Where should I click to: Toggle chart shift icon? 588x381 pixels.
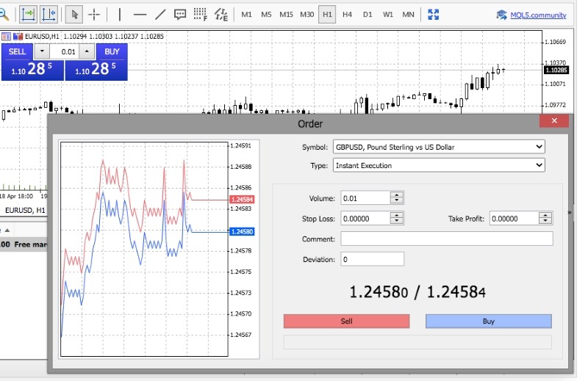(49, 15)
